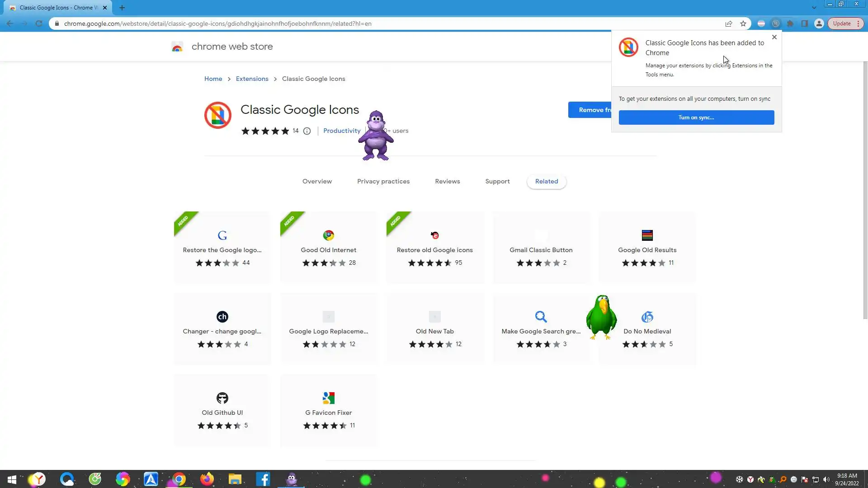Click the profile avatar icon

[x=819, y=23]
